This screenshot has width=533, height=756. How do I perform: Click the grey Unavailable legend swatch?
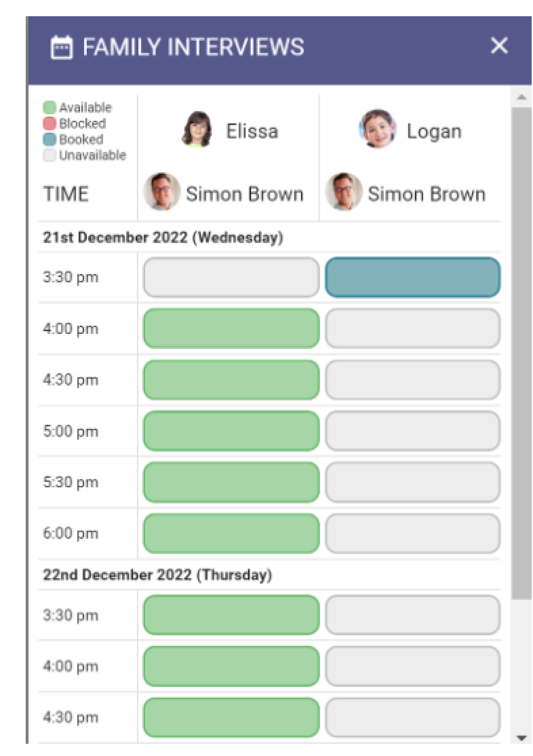click(49, 155)
